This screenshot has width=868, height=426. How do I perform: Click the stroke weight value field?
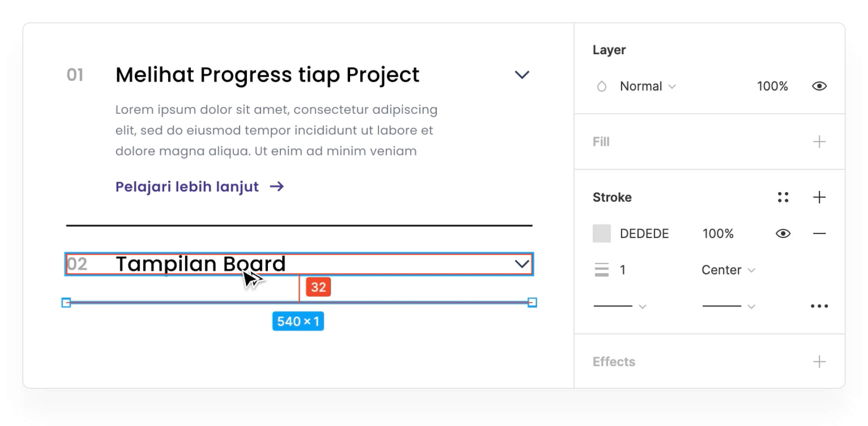point(623,270)
